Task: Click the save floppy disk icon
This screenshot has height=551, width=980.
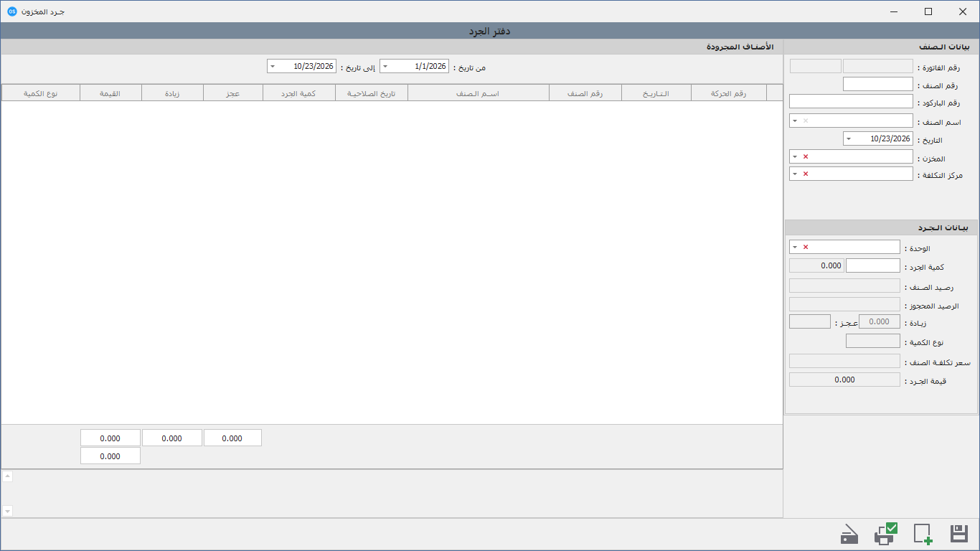Action: (959, 534)
